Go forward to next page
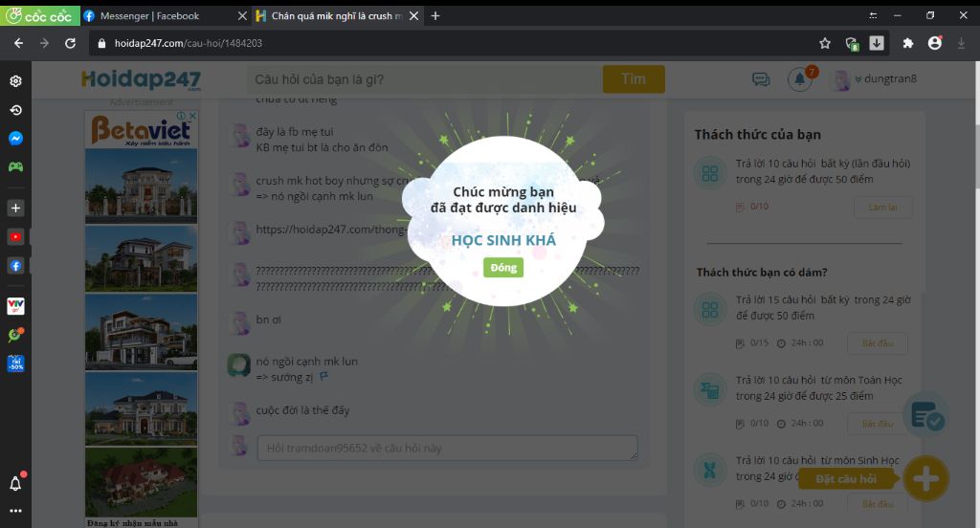The image size is (980, 528). point(44,43)
